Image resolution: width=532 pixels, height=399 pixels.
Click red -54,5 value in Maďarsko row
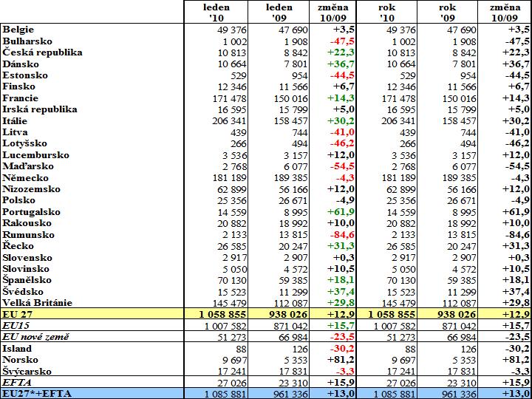(x=342, y=166)
